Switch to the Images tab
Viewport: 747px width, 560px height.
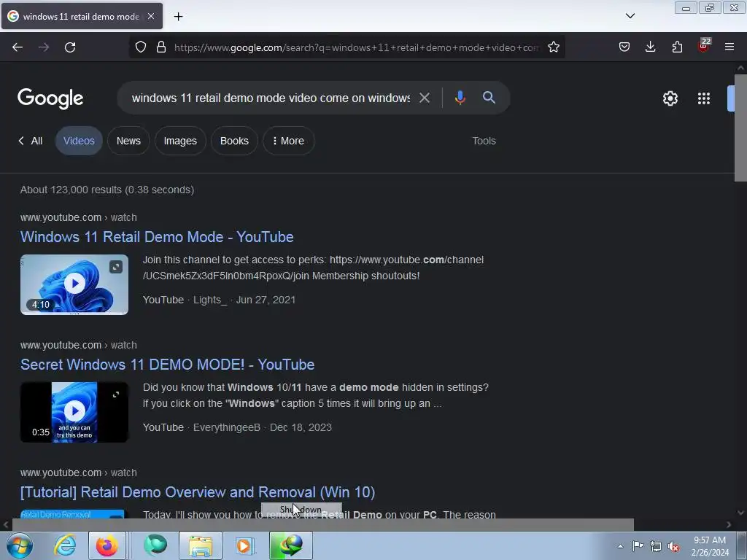pos(180,141)
